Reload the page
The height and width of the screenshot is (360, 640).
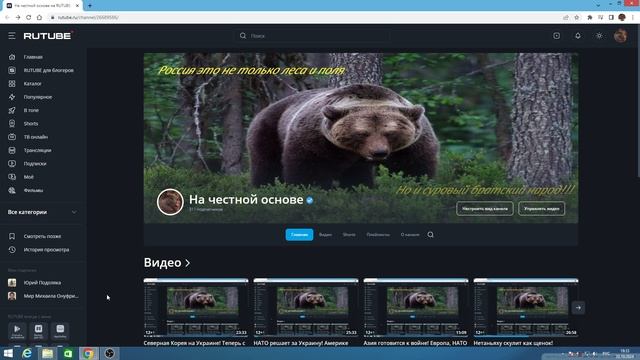(29, 18)
